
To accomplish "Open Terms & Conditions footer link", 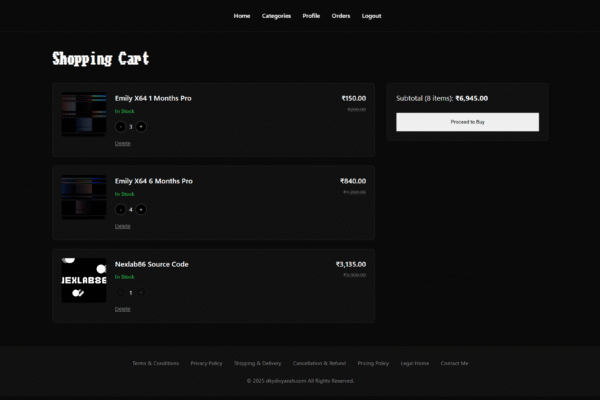I will coord(156,363).
